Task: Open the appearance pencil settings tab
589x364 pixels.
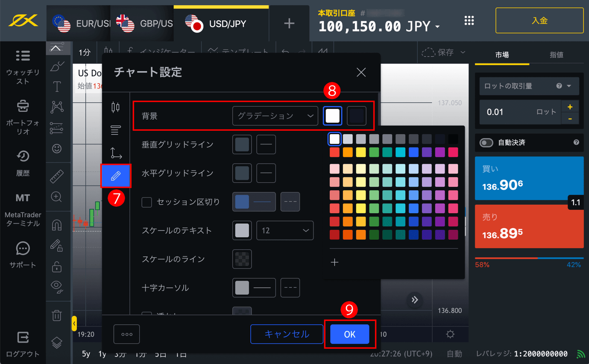Action: (116, 176)
